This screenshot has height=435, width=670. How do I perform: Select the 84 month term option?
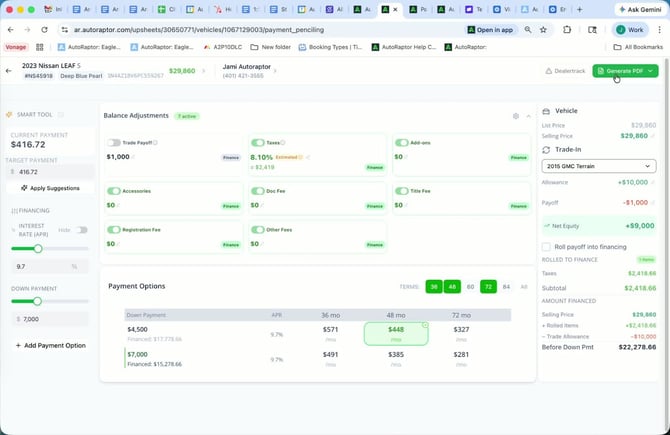point(507,286)
